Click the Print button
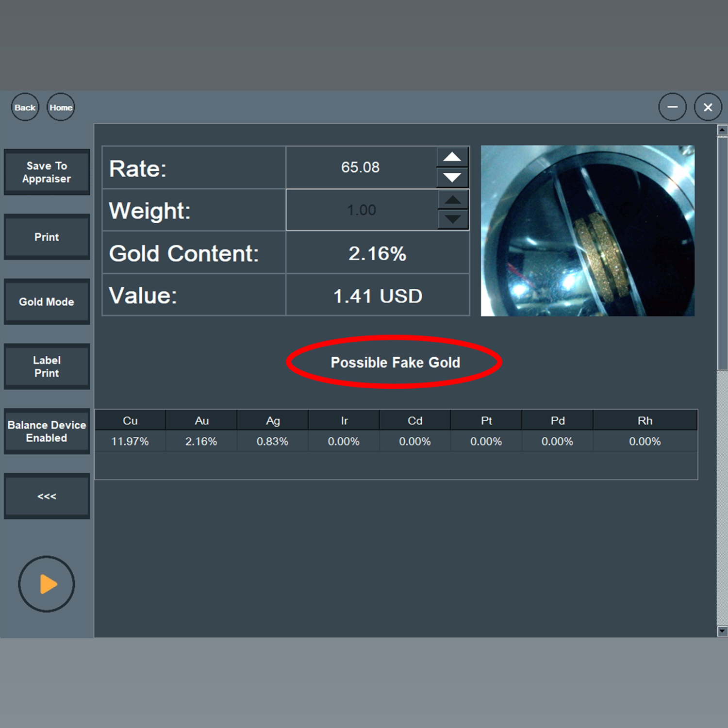Image resolution: width=728 pixels, height=728 pixels. click(47, 237)
